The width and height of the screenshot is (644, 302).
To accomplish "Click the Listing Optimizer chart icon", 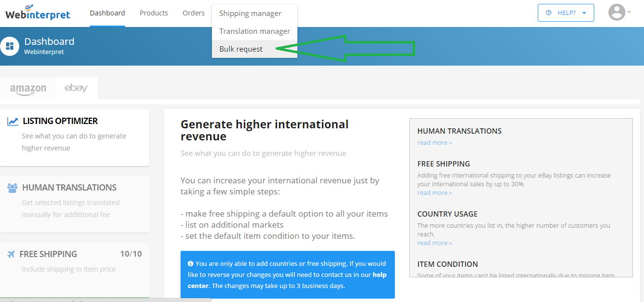I will tap(13, 122).
